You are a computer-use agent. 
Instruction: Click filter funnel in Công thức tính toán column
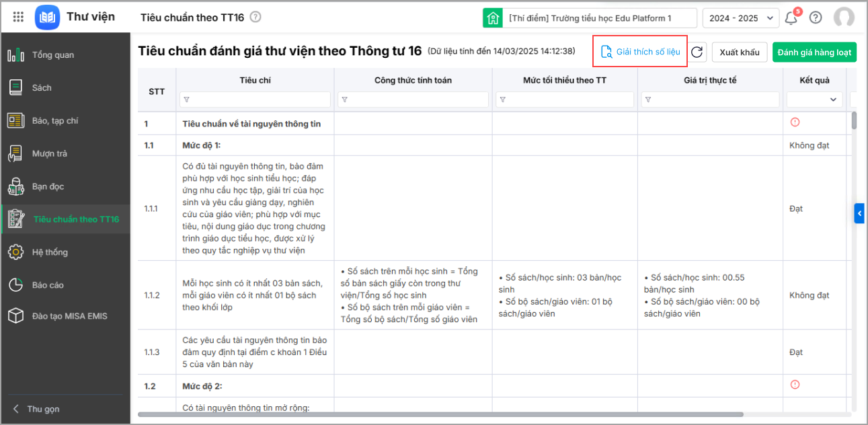pos(344,100)
